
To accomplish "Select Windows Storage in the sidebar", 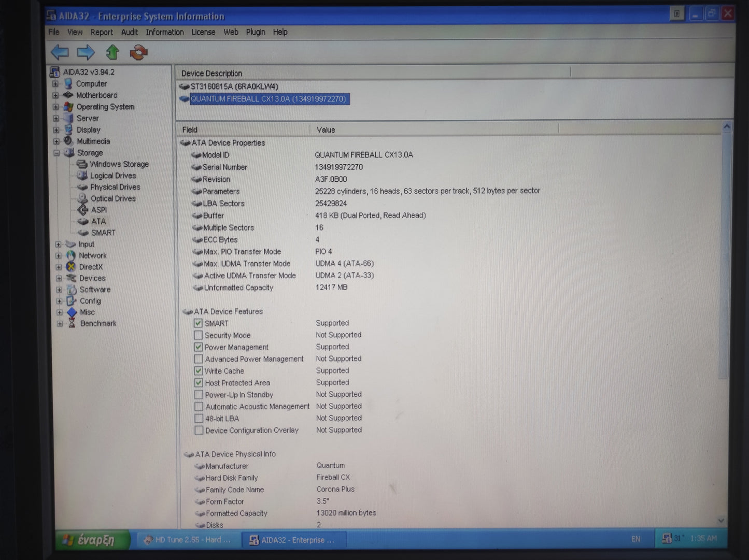I will (119, 164).
